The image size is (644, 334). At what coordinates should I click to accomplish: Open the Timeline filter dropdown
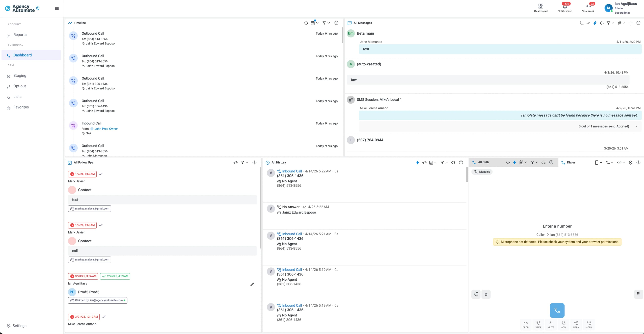pyautogui.click(x=326, y=23)
